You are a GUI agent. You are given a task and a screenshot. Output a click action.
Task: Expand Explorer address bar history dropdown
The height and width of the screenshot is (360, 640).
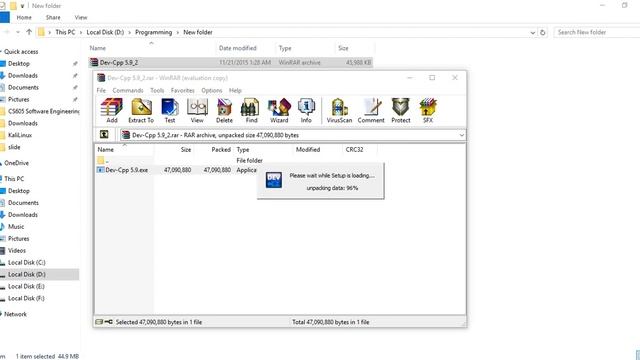[x=533, y=32]
